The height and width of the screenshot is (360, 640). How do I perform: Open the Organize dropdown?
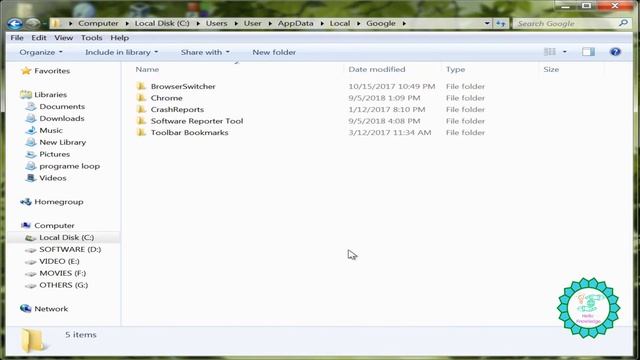(41, 52)
